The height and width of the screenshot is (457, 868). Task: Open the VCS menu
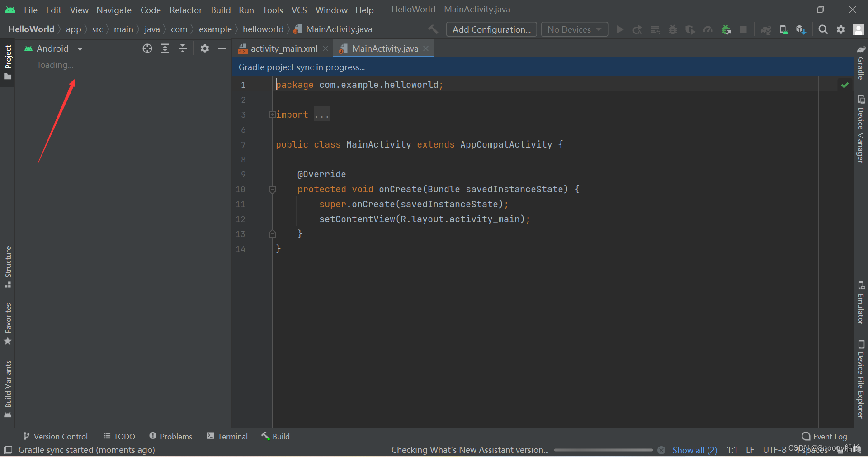299,10
